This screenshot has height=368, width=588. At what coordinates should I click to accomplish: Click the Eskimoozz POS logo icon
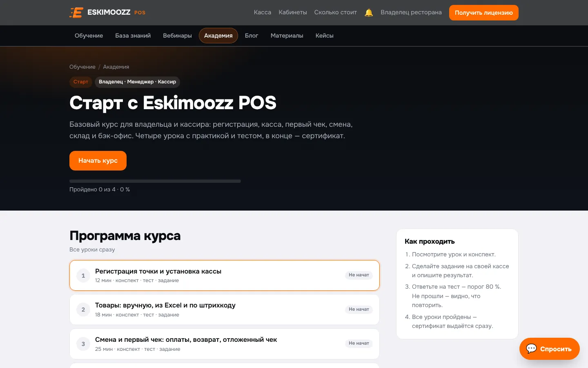76,13
